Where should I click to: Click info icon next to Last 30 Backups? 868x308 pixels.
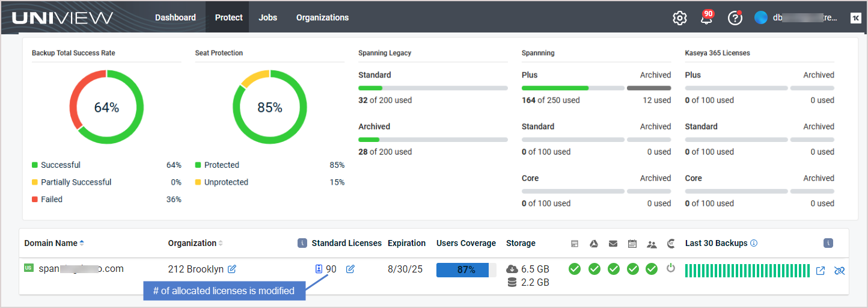[x=754, y=243]
